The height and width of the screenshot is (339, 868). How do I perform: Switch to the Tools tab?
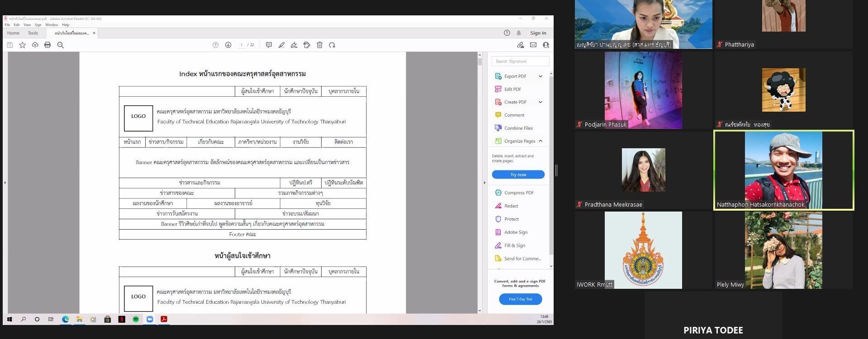[x=33, y=33]
